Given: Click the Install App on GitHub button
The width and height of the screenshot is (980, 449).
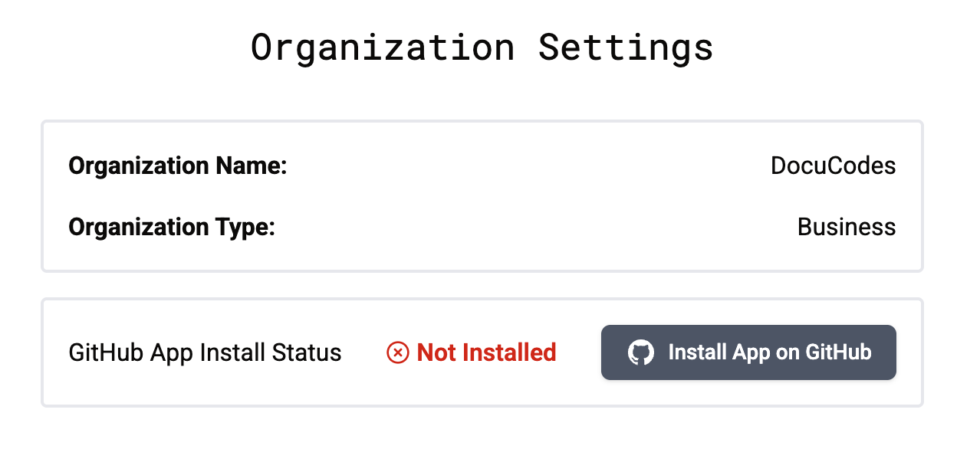Looking at the screenshot, I should [x=748, y=352].
